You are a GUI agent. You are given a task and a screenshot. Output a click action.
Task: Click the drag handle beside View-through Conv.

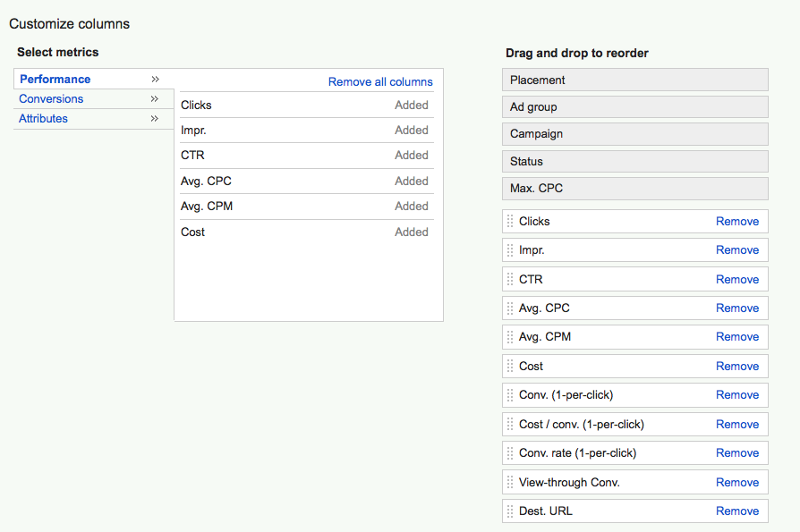(x=510, y=482)
